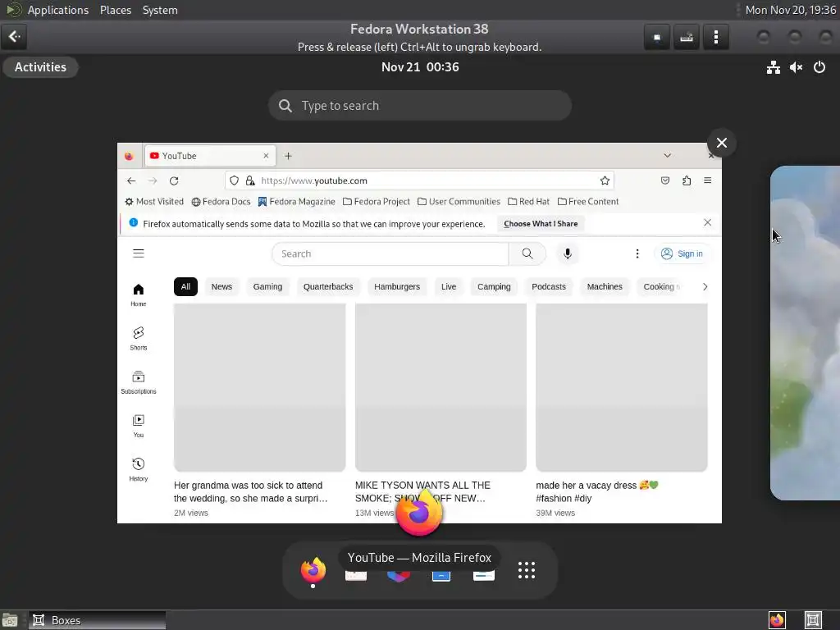Click the Firefox View pinned icon
Viewport: 840px width, 630px height.
pyautogui.click(x=129, y=156)
